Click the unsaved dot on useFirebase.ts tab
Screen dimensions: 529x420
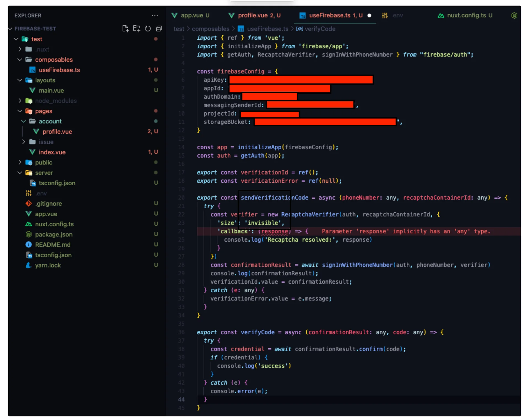(x=369, y=15)
